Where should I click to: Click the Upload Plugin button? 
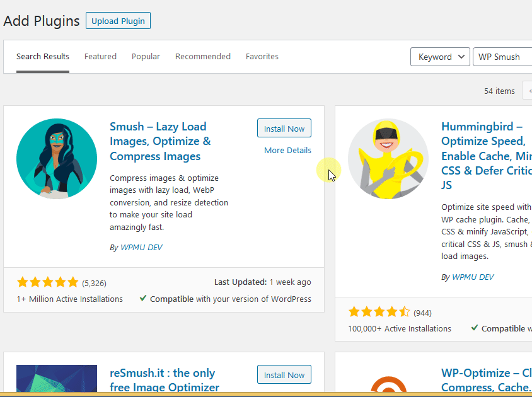point(118,21)
